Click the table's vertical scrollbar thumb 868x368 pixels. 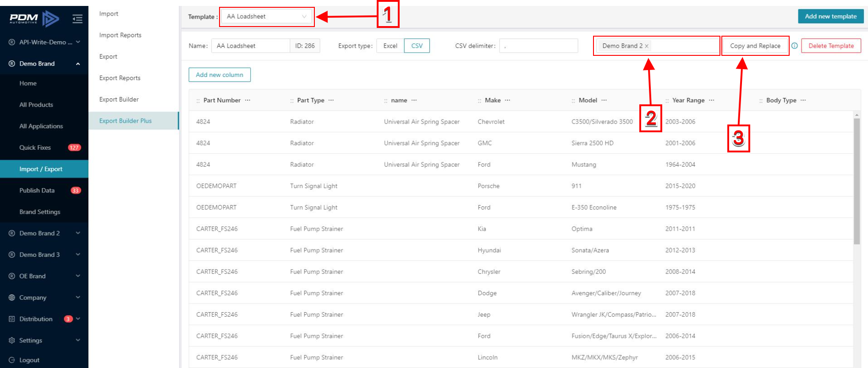coord(857,181)
